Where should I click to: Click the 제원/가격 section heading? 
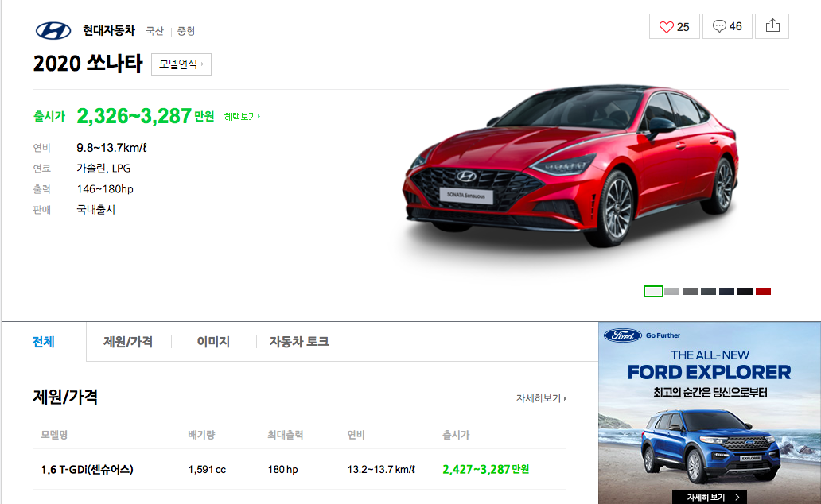[65, 397]
